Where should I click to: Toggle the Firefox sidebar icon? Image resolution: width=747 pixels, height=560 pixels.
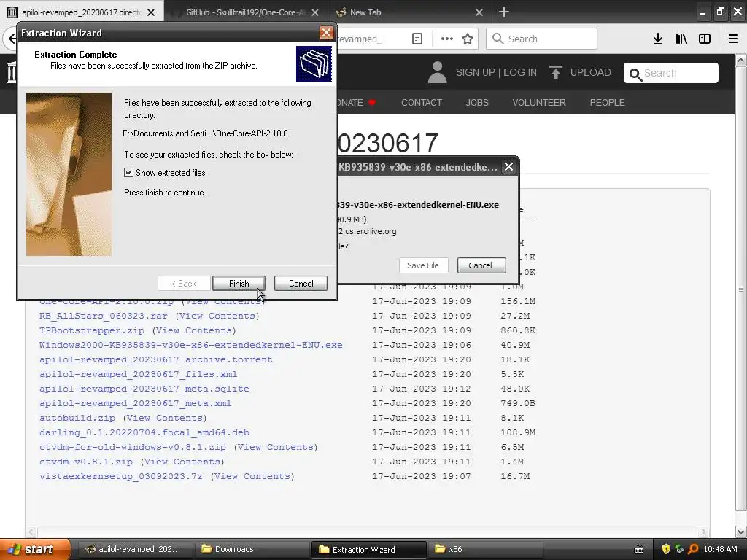click(705, 39)
